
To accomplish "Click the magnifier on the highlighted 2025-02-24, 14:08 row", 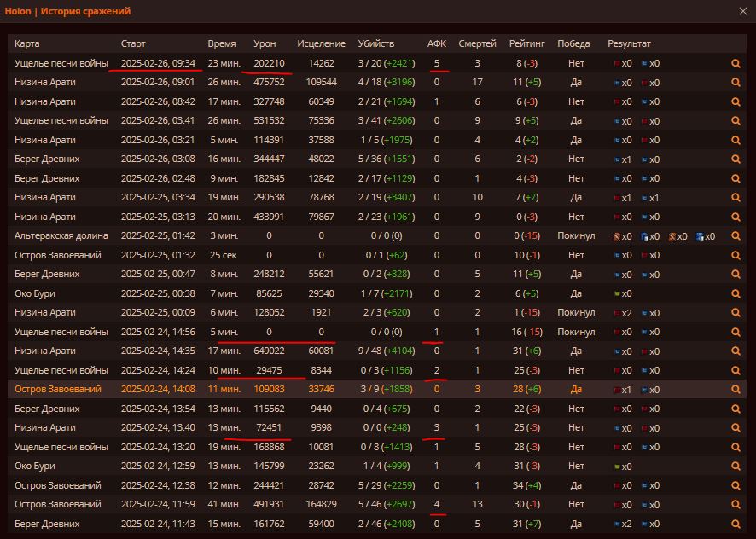I will [x=736, y=389].
